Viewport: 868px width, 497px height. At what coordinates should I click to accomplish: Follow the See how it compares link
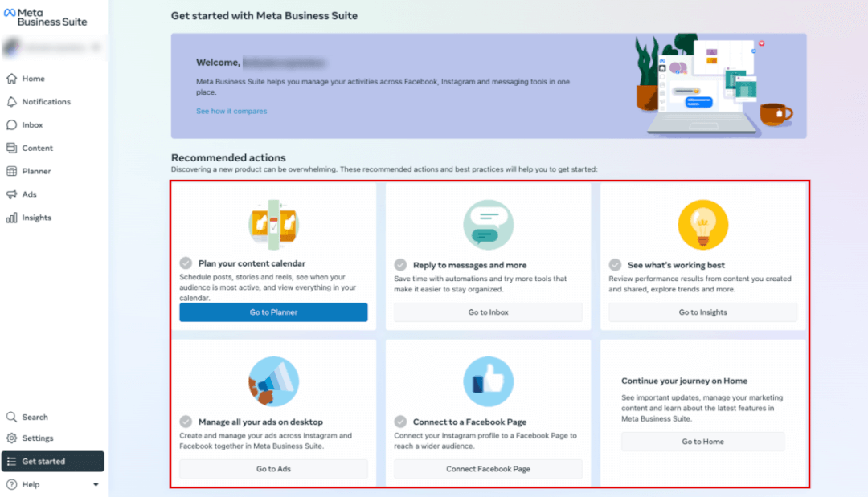click(231, 111)
